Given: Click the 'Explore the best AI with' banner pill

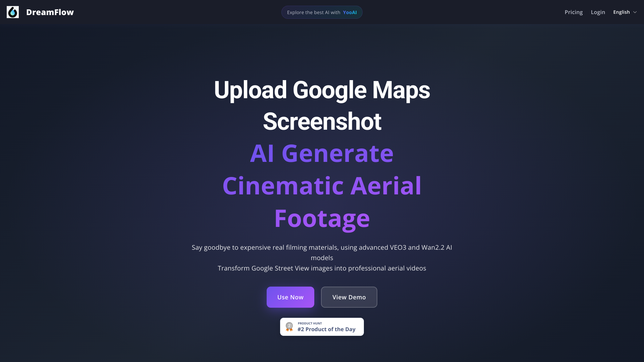Looking at the screenshot, I should coord(313,12).
